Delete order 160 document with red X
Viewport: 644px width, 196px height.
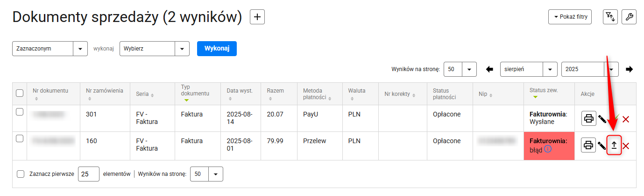(626, 146)
